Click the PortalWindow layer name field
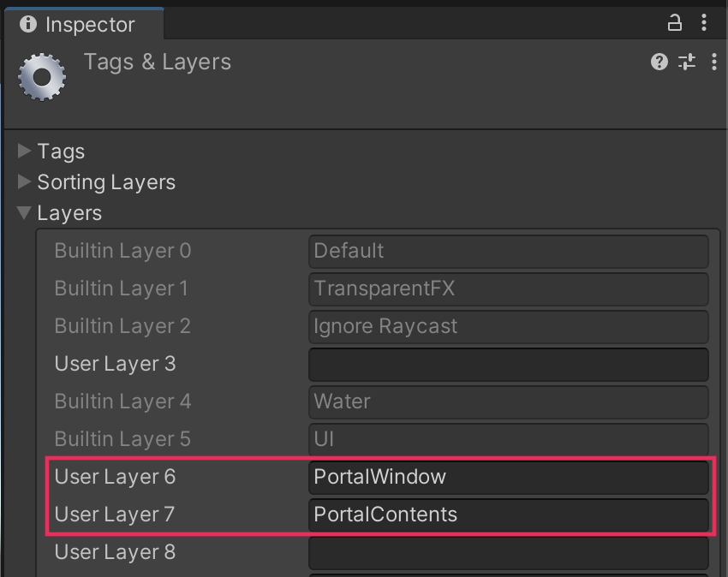 pos(508,477)
